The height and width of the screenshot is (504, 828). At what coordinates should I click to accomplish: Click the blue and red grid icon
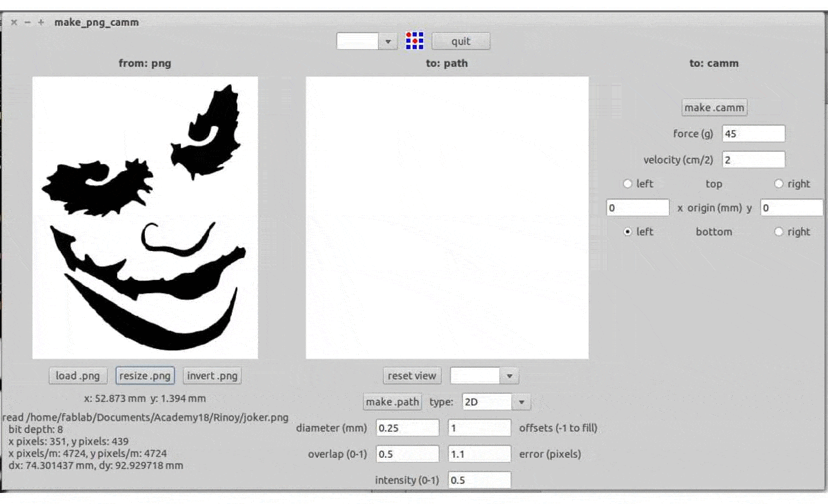pyautogui.click(x=415, y=41)
